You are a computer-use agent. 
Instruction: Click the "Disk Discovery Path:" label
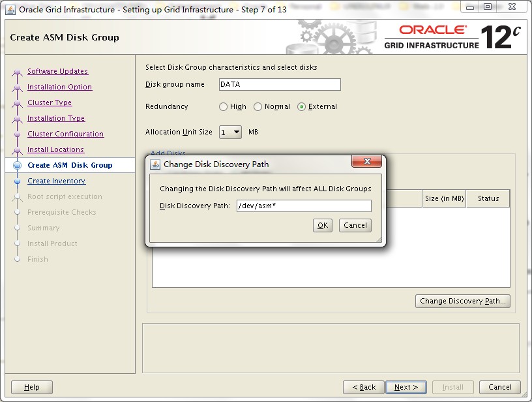(x=195, y=206)
